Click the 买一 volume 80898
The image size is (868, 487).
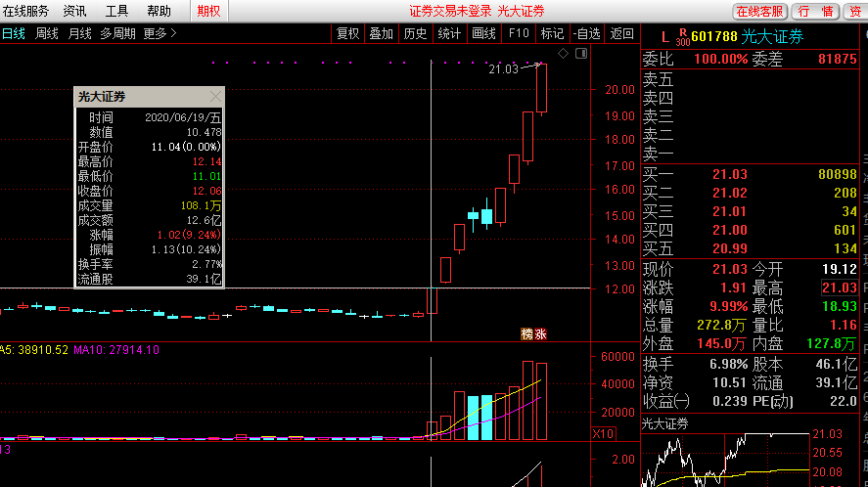click(838, 174)
